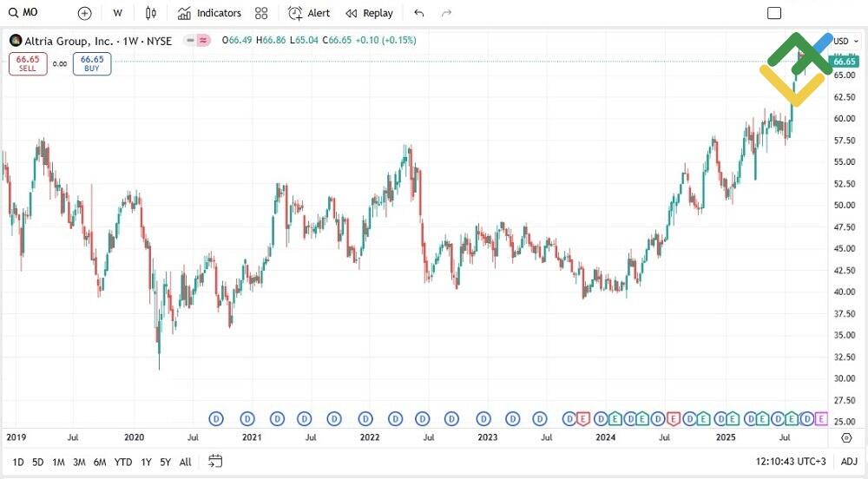Toggle ADJ dividend adjustment

point(849,462)
